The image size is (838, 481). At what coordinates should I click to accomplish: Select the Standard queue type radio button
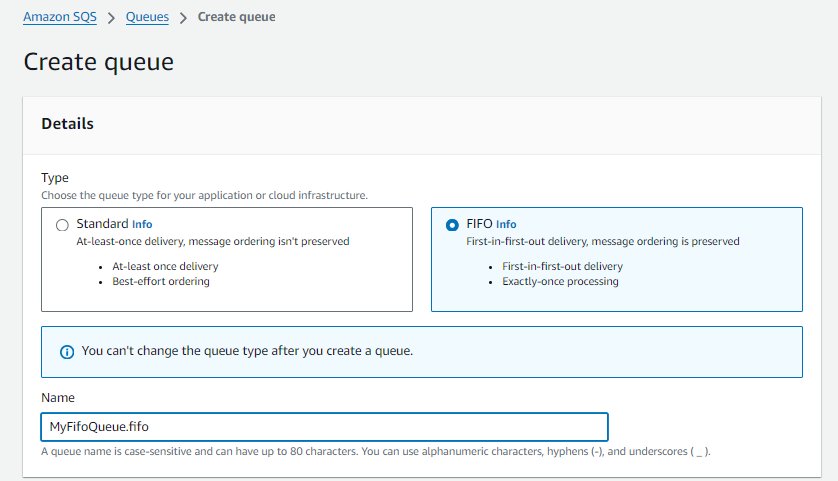click(x=63, y=225)
